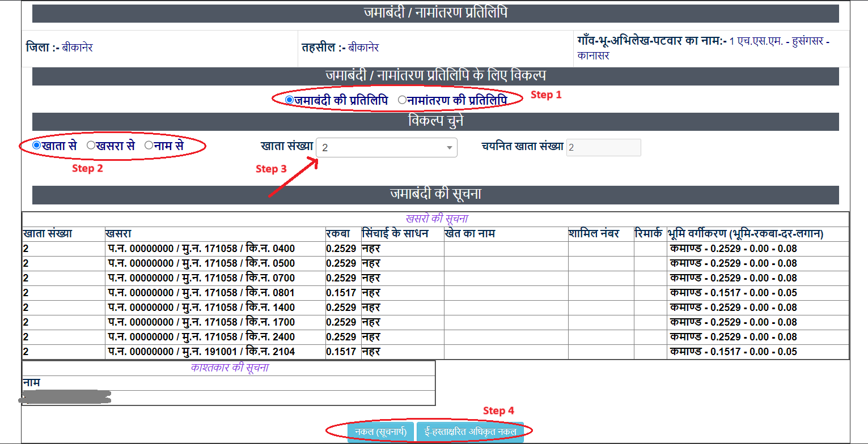Pick the नाम से radio option
The width and height of the screenshot is (868, 444).
[149, 146]
